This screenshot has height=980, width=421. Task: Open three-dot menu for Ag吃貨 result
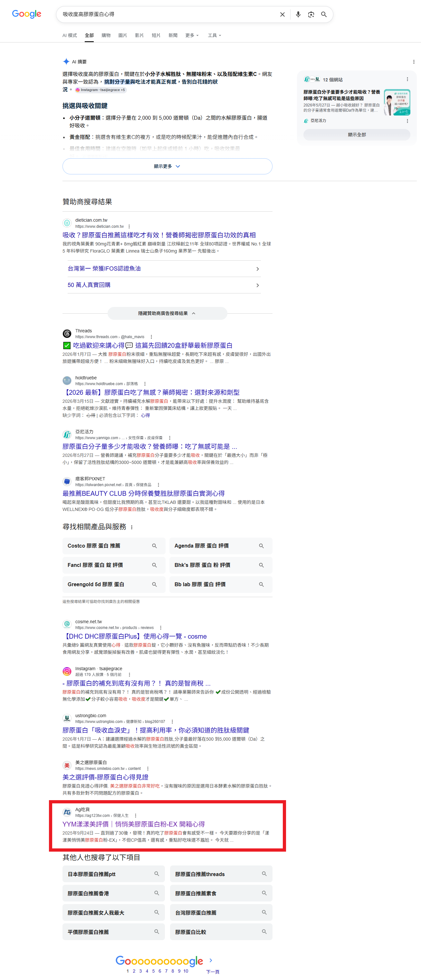tap(136, 816)
